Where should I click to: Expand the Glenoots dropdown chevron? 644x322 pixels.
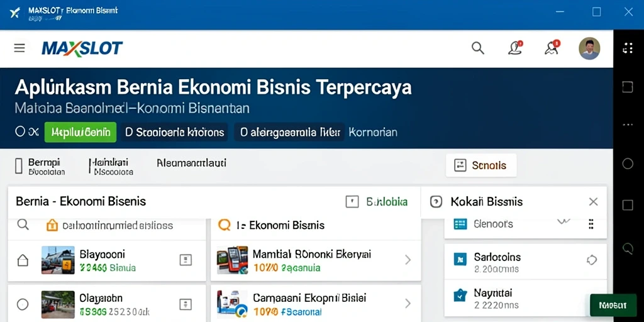(563, 222)
